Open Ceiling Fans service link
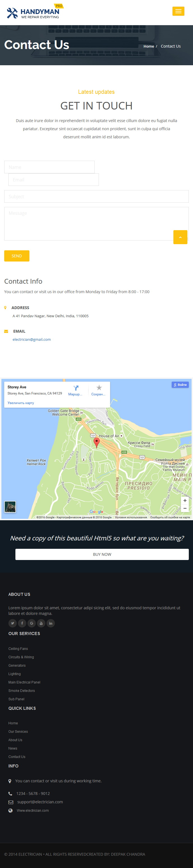Screen dimensions: 193x868 [18, 649]
